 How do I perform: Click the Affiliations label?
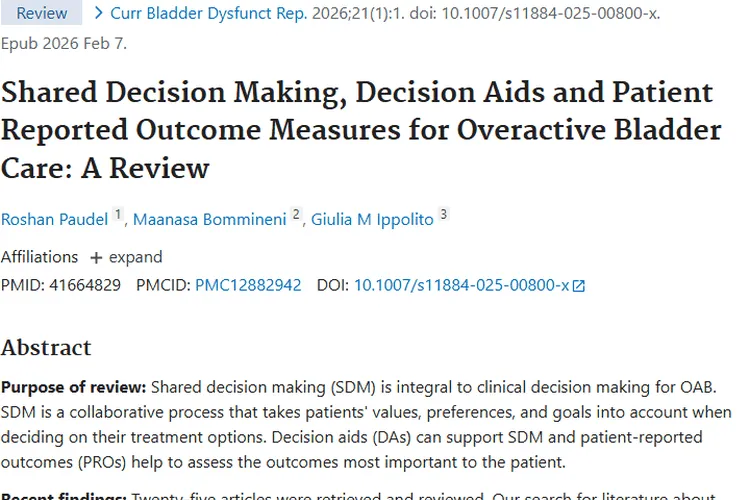point(39,257)
